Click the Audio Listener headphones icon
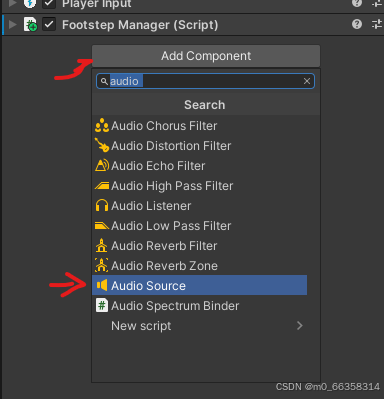Image resolution: width=384 pixels, height=399 pixels. (102, 205)
